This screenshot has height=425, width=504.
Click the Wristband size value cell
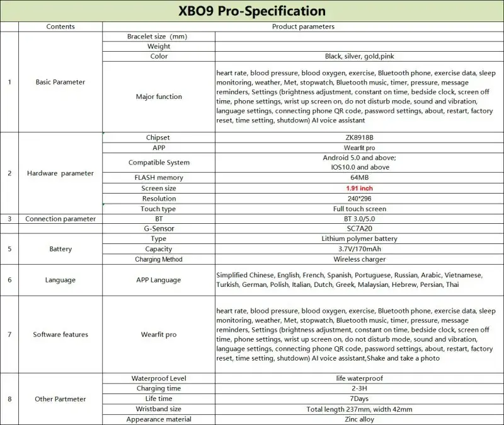pos(359,409)
